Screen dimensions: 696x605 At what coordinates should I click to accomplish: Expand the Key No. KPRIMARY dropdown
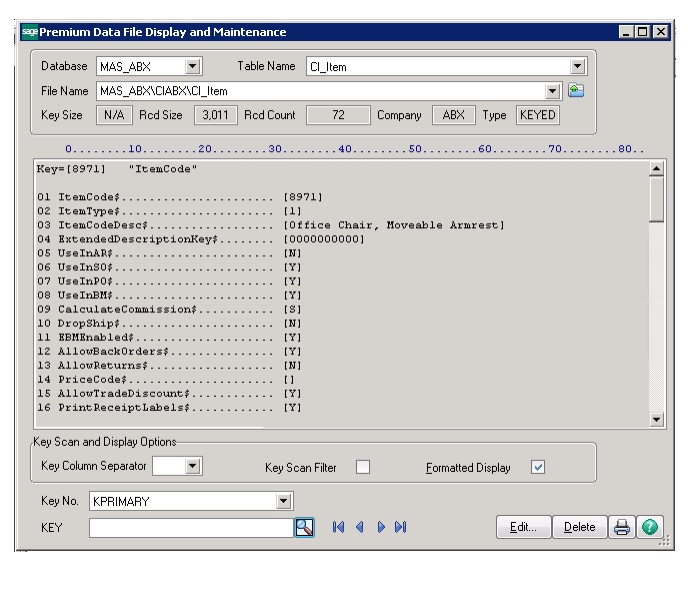(x=283, y=501)
